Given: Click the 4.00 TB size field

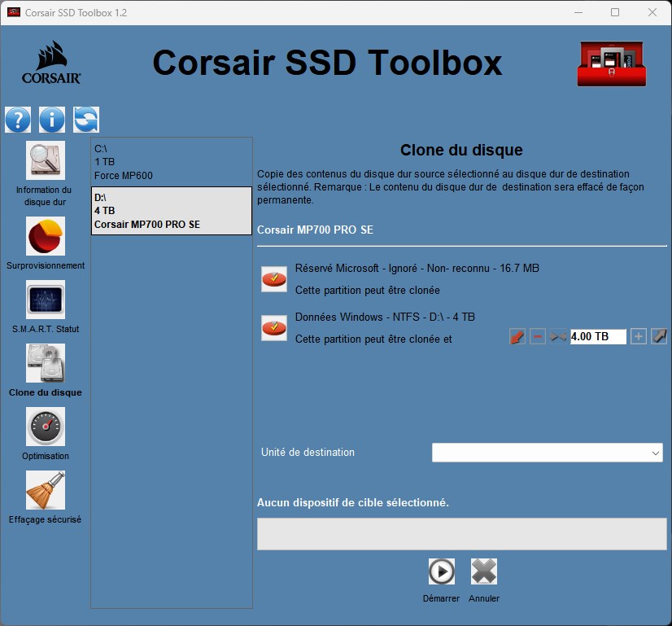Looking at the screenshot, I should (x=598, y=336).
